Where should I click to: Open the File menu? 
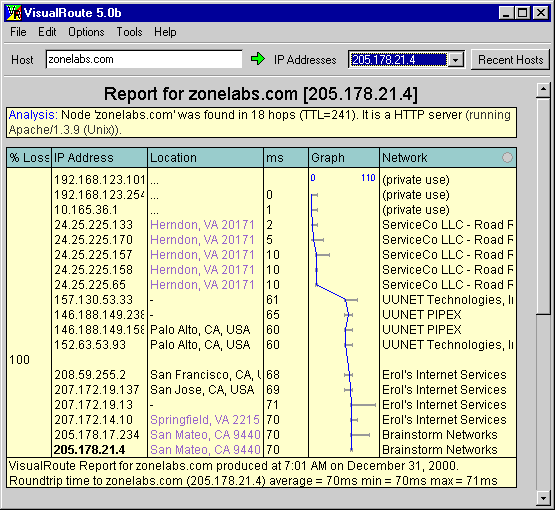click(18, 32)
